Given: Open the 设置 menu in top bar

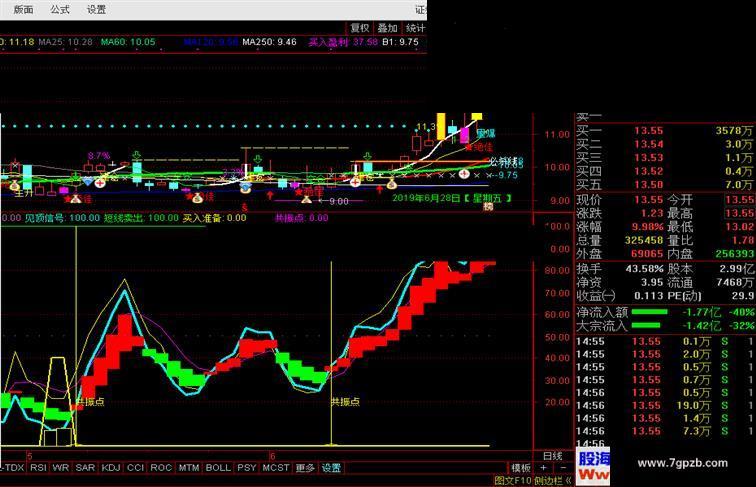Looking at the screenshot, I should point(96,9).
